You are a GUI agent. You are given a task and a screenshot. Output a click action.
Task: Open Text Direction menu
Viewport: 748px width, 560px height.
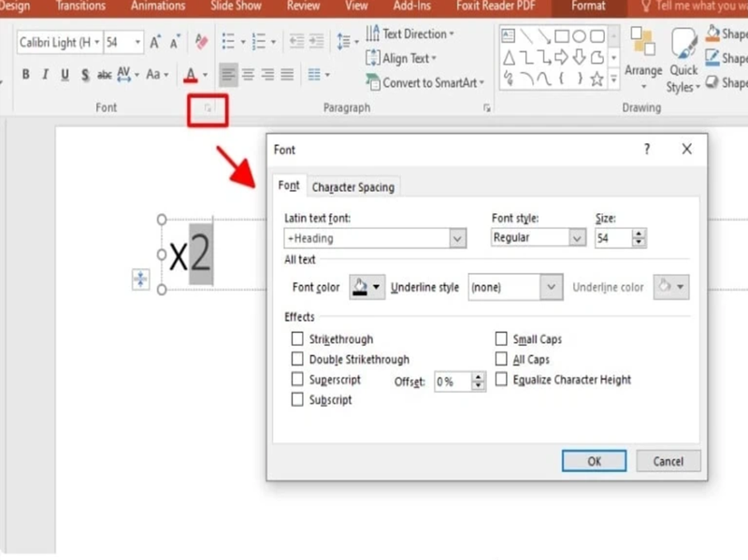(410, 34)
